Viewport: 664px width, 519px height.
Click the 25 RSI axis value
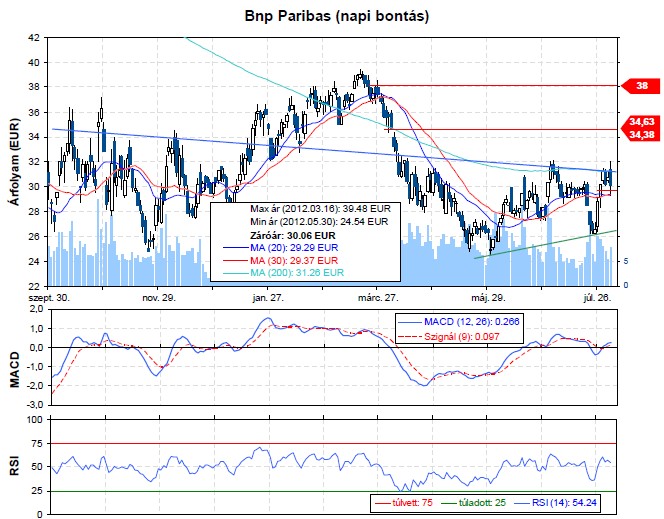[x=37, y=491]
